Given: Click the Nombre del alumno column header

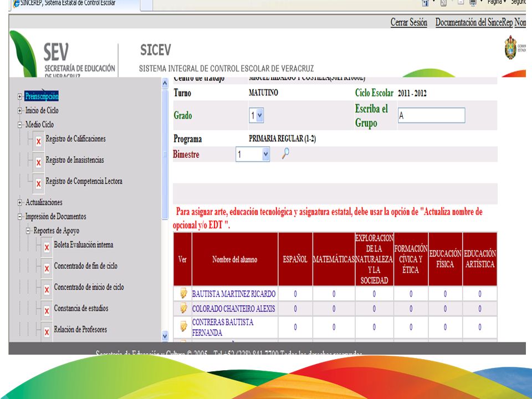Looking at the screenshot, I should pos(235,259).
